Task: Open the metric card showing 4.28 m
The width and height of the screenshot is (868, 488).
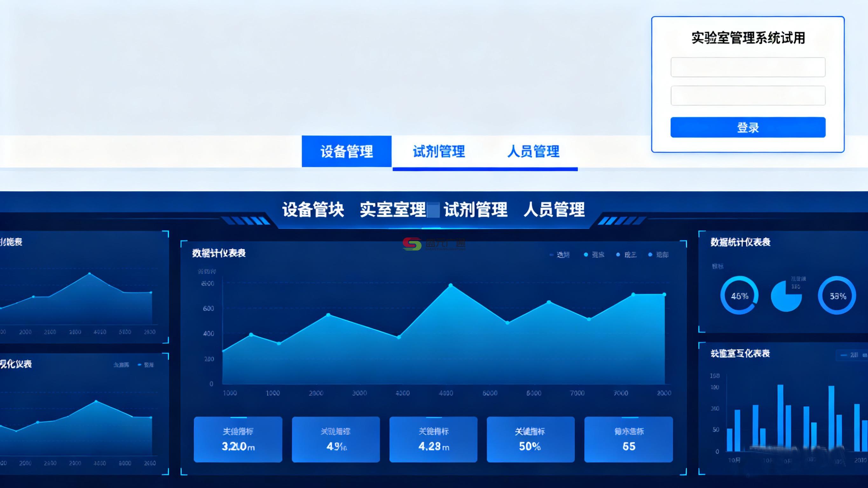Action: click(x=433, y=439)
